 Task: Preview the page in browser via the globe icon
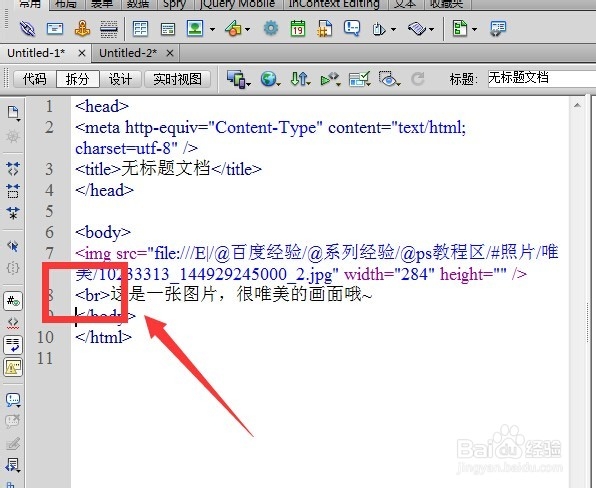(270, 79)
